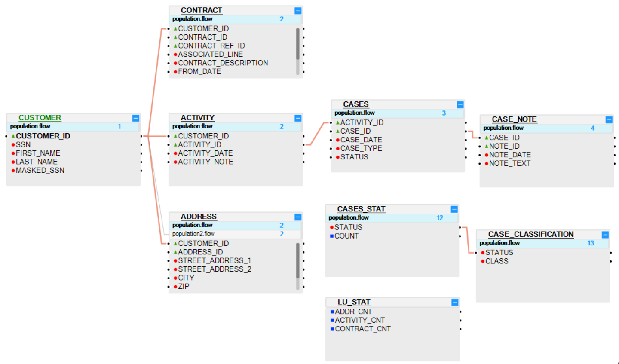The height and width of the screenshot is (364, 619).
Task: Click the CASE_CLASSIFICATION table title
Action: 530,234
